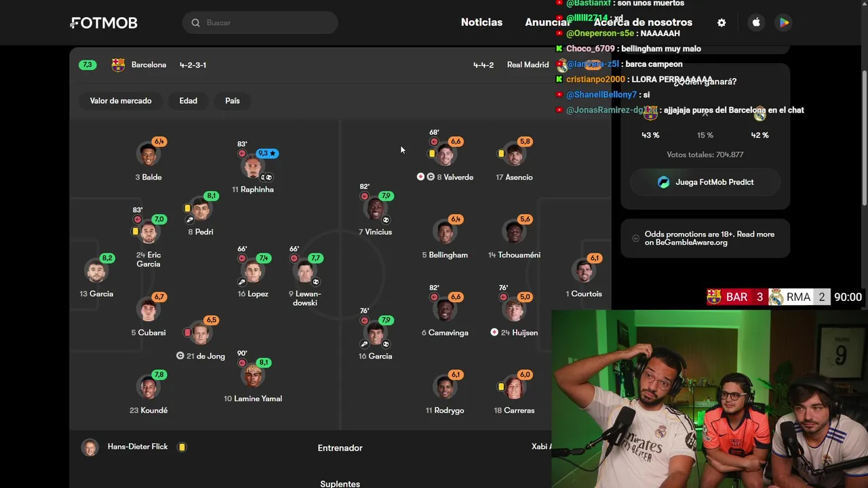
Task: Click Juega FotMob Predict button
Action: 705,182
